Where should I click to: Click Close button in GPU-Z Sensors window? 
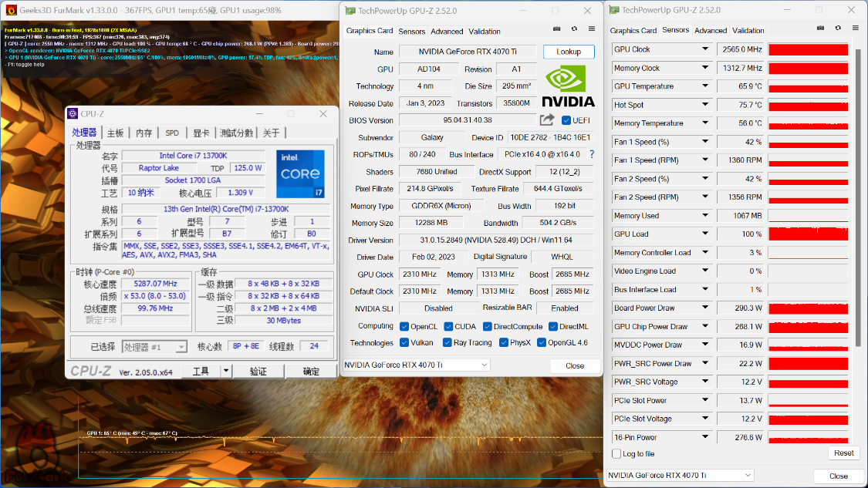click(x=838, y=476)
